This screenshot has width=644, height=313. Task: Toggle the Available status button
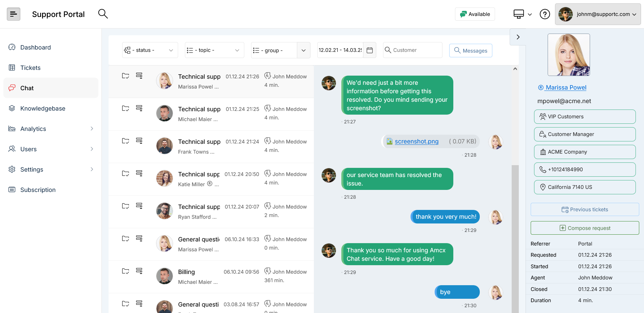(x=475, y=14)
